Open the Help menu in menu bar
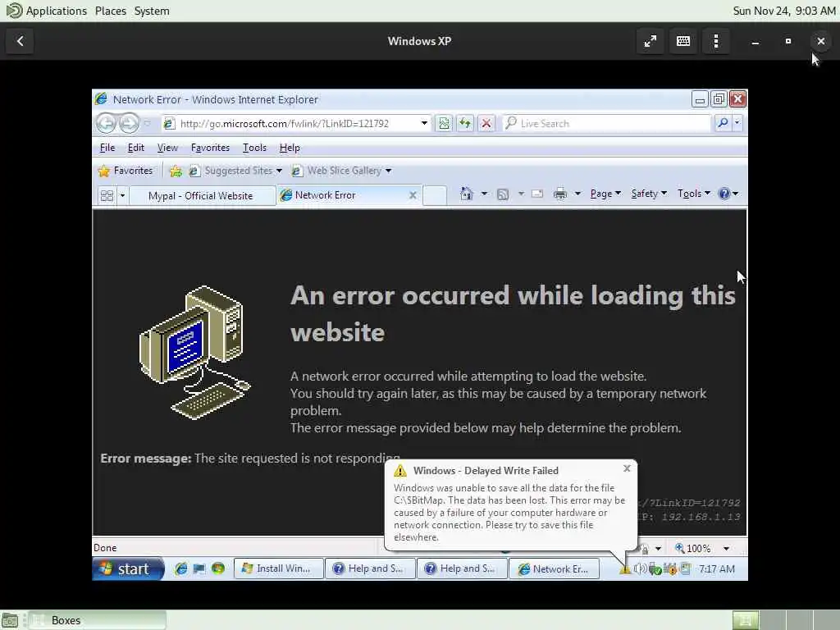The width and height of the screenshot is (840, 630). [290, 148]
